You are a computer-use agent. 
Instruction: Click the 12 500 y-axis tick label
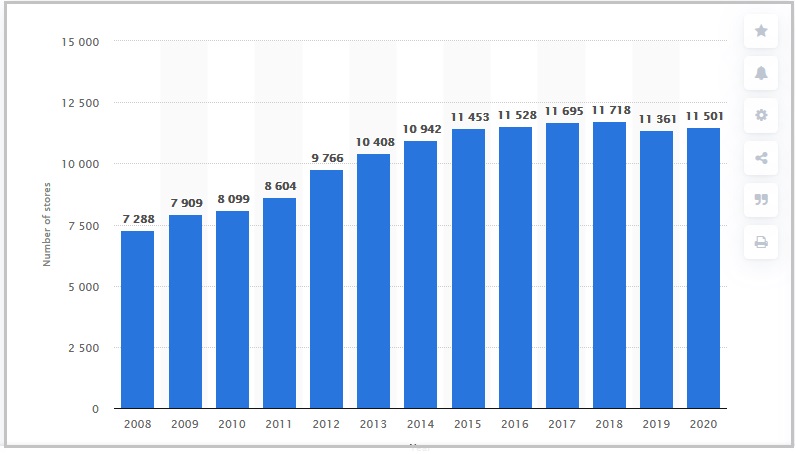click(x=80, y=103)
